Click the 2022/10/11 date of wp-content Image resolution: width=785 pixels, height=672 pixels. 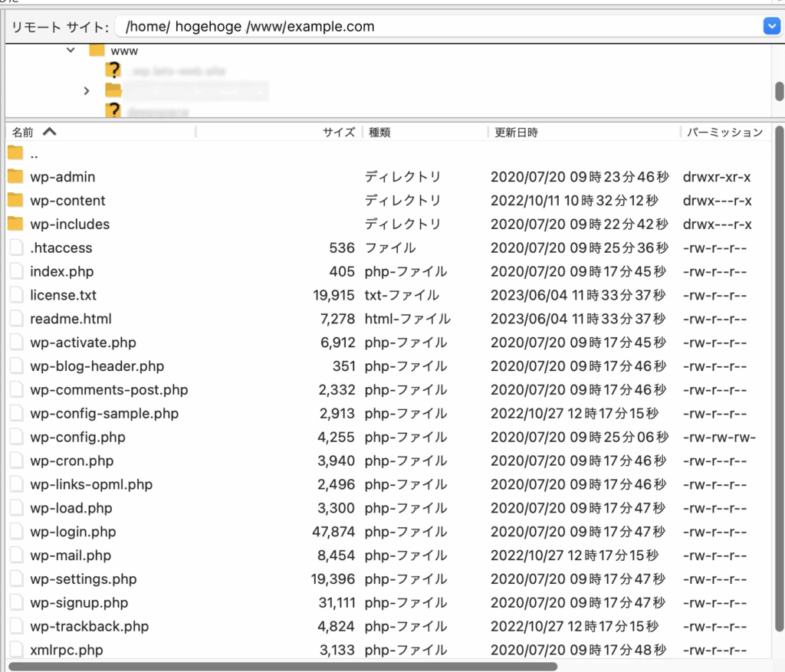pos(574,201)
